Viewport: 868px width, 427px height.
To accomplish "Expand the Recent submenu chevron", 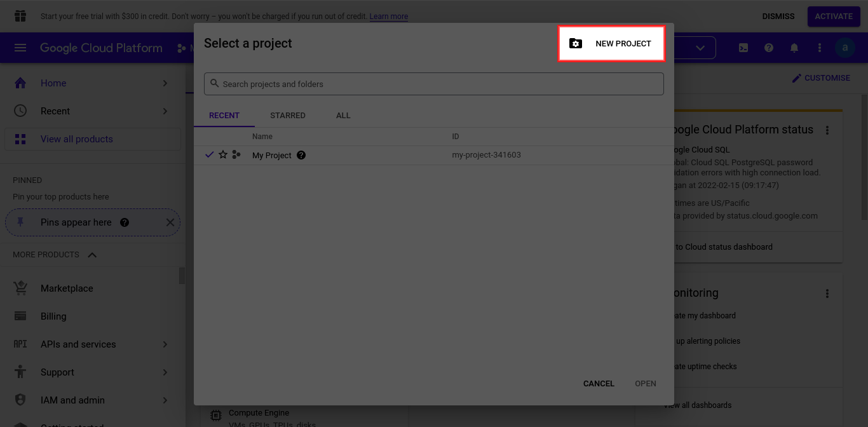I will coord(165,111).
